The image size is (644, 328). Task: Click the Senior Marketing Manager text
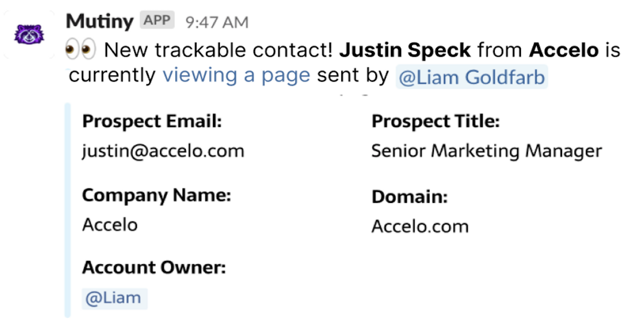click(x=486, y=151)
